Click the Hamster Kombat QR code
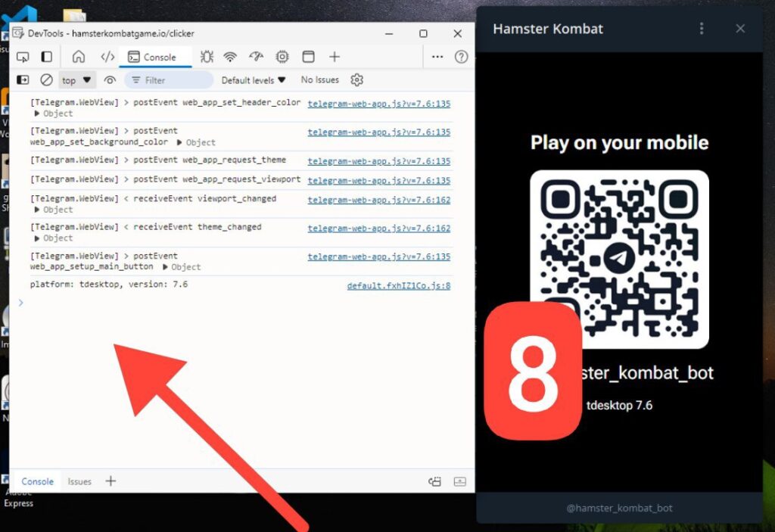 (619, 260)
